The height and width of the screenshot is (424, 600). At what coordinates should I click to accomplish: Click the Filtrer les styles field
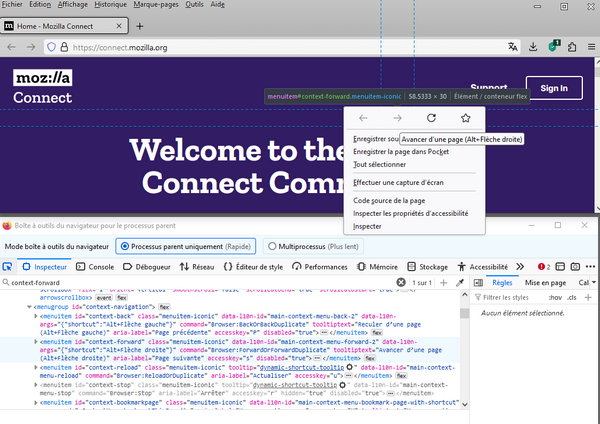[509, 297]
